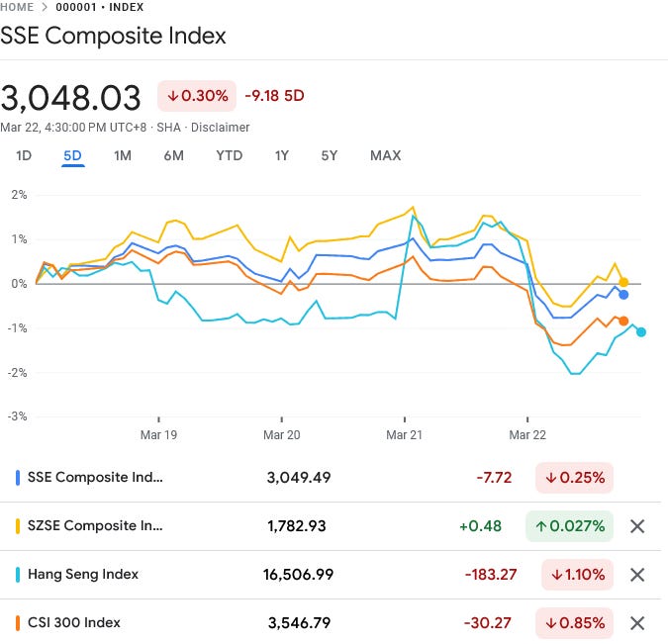Image resolution: width=668 pixels, height=644 pixels.
Task: Click the 16,506.99 value
Action: pyautogui.click(x=298, y=575)
